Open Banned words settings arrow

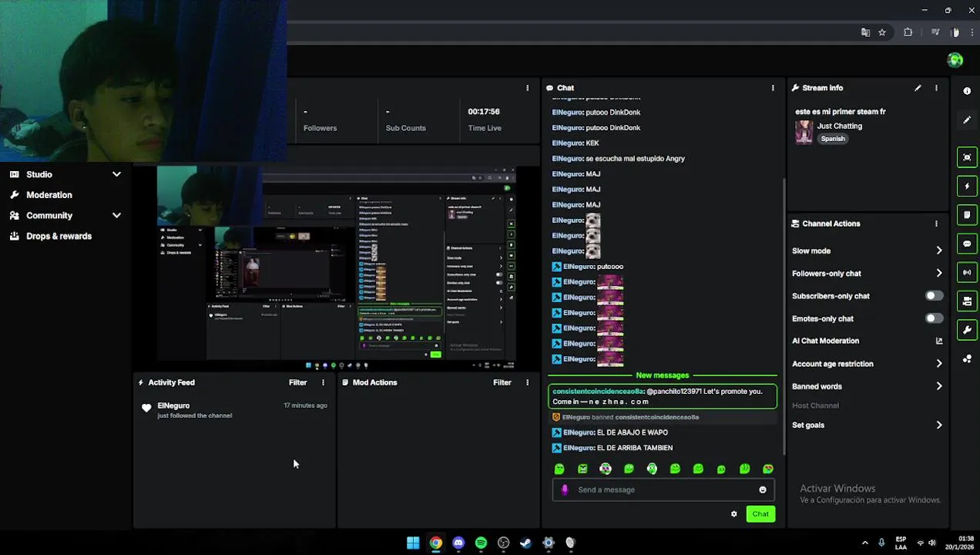[x=938, y=386]
